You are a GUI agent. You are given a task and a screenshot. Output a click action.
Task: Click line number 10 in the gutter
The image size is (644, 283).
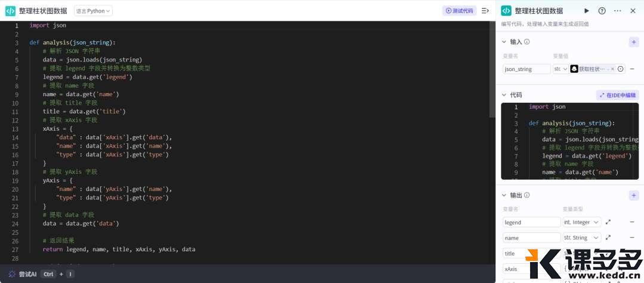tap(16, 103)
